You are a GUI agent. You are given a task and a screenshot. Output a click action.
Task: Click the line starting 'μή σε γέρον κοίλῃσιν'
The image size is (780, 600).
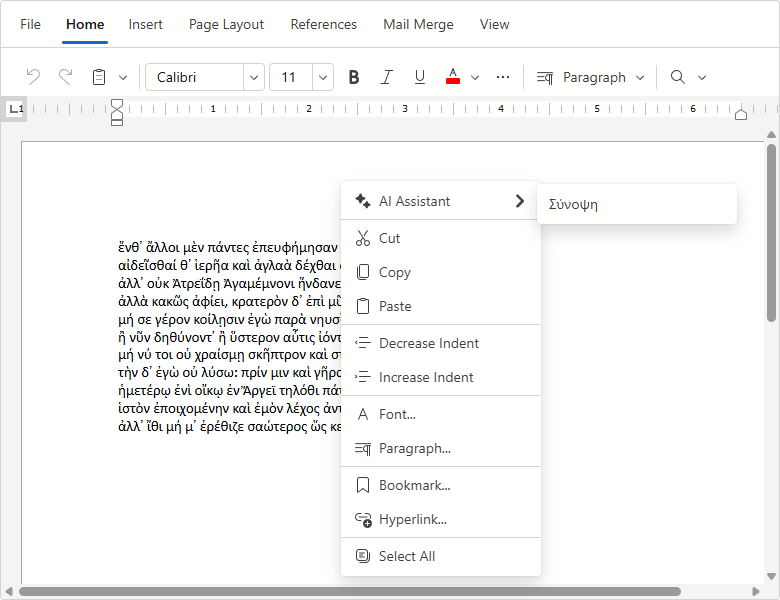click(229, 319)
